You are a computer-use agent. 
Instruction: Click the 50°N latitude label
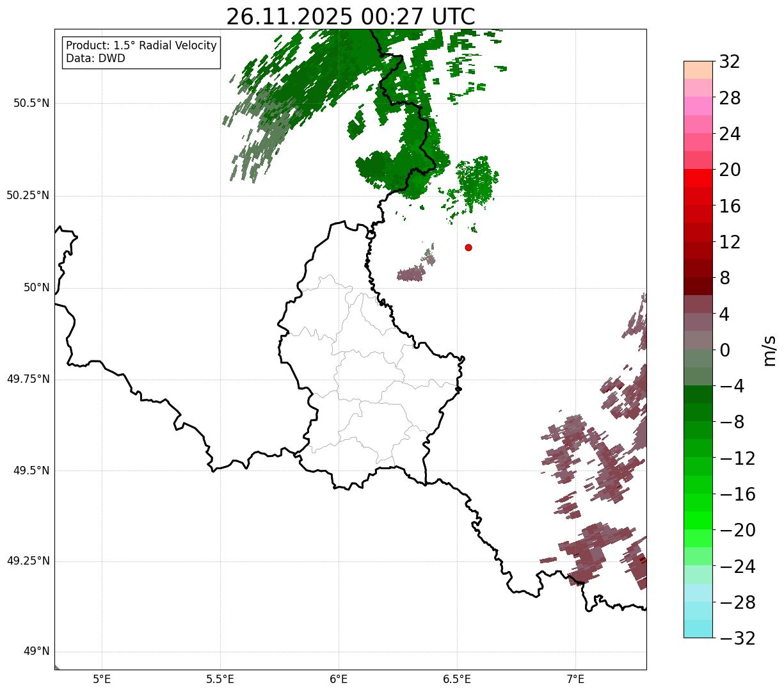(x=36, y=287)
